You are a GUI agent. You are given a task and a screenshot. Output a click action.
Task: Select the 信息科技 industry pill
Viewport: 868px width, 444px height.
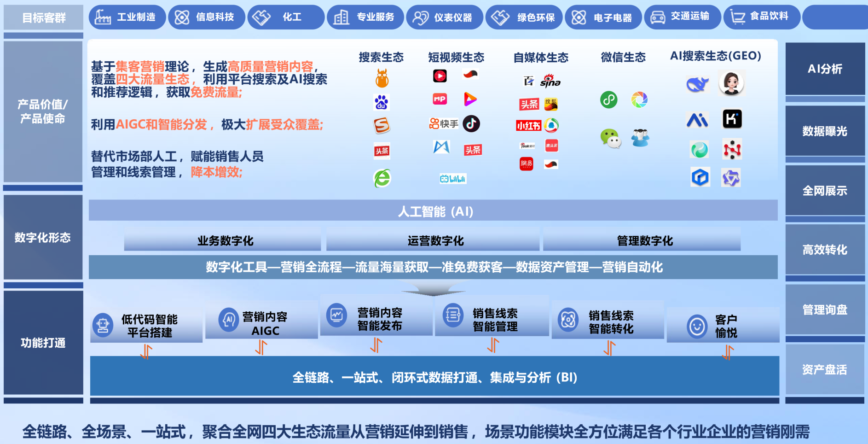pos(206,17)
